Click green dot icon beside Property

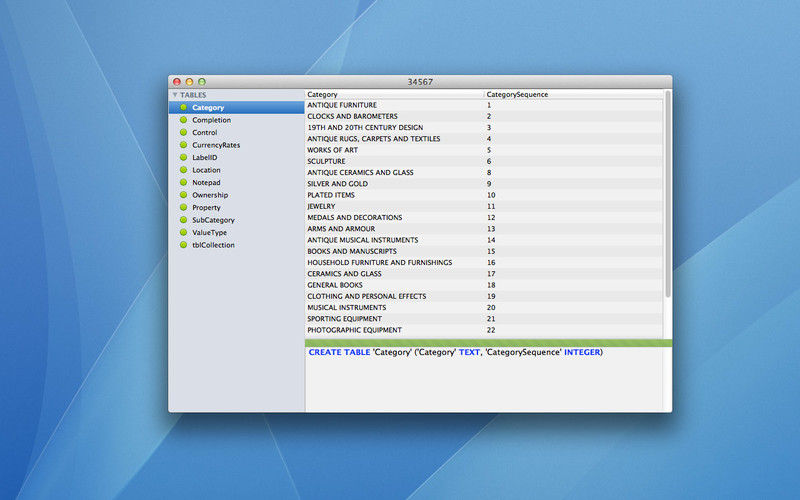(183, 207)
